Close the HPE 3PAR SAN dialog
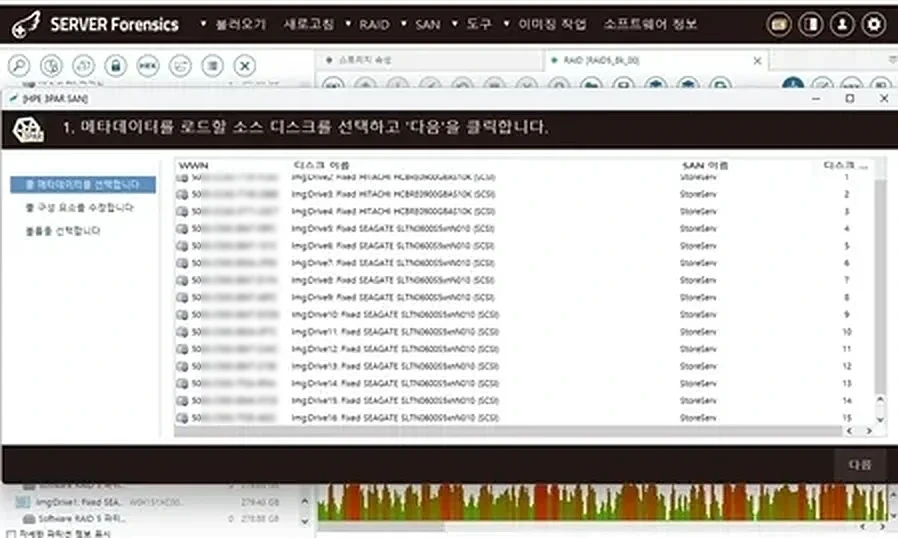 (x=884, y=99)
